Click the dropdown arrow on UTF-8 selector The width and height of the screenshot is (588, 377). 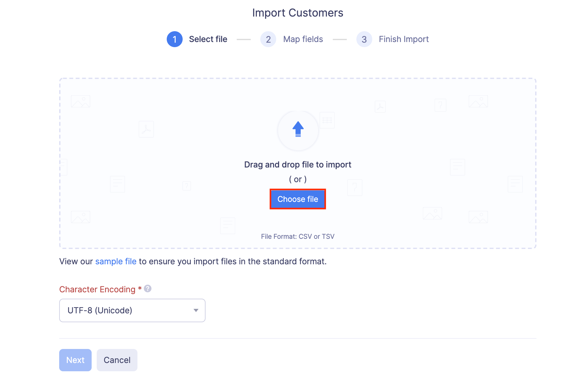tap(195, 310)
